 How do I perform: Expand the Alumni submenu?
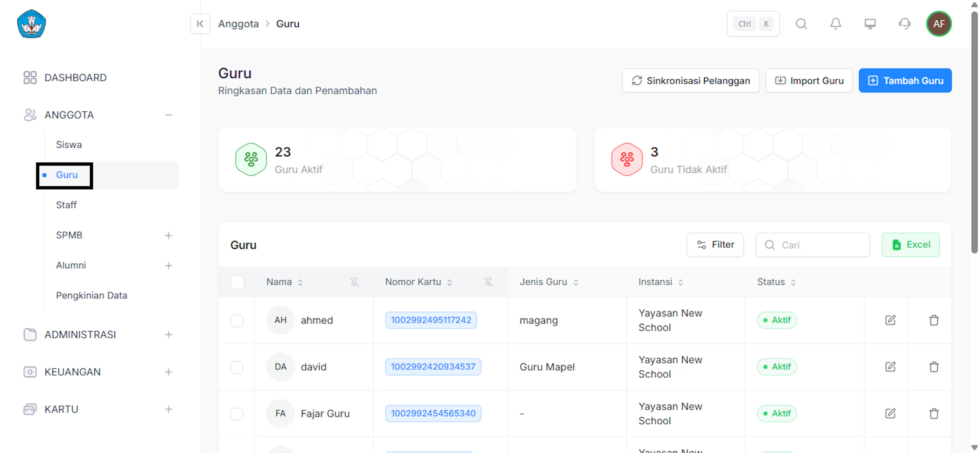[x=168, y=266]
